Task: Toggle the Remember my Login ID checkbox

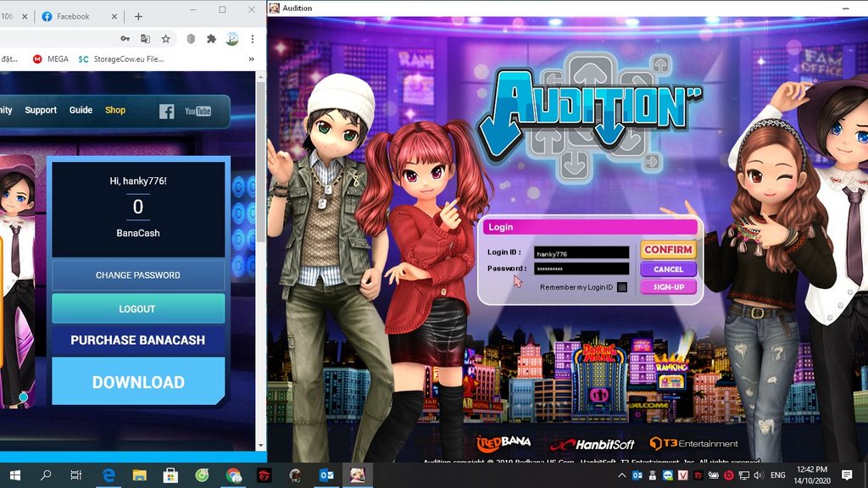Action: pyautogui.click(x=622, y=287)
